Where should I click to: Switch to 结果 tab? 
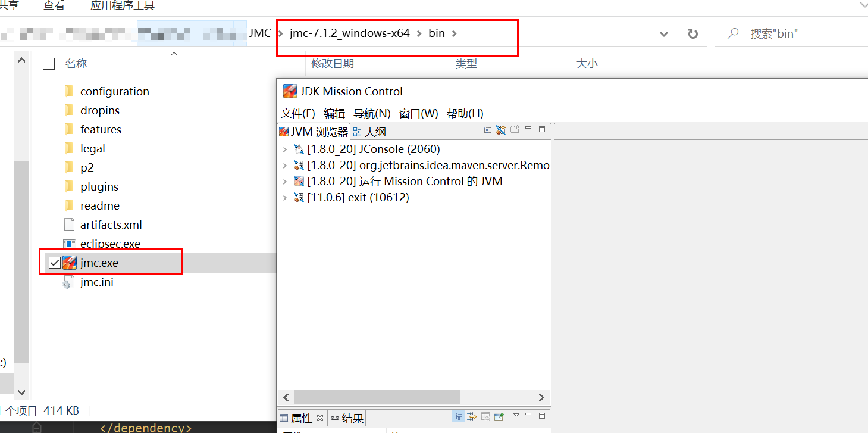pos(347,418)
